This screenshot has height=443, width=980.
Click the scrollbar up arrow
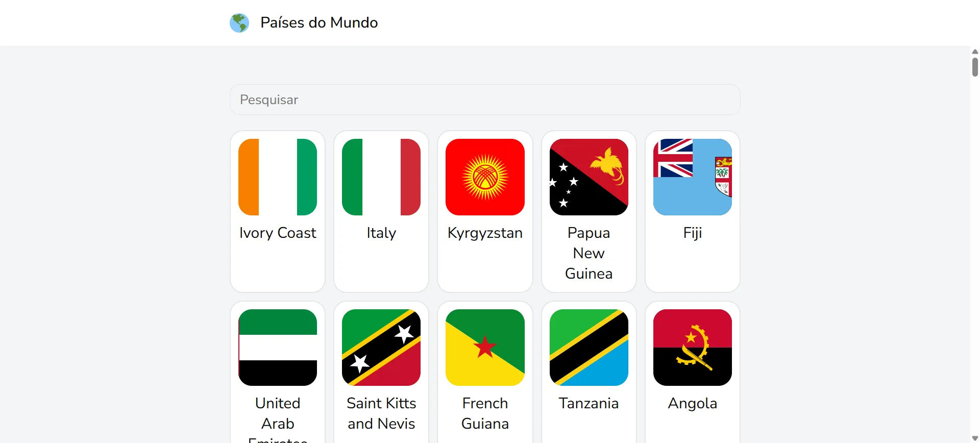pos(975,52)
